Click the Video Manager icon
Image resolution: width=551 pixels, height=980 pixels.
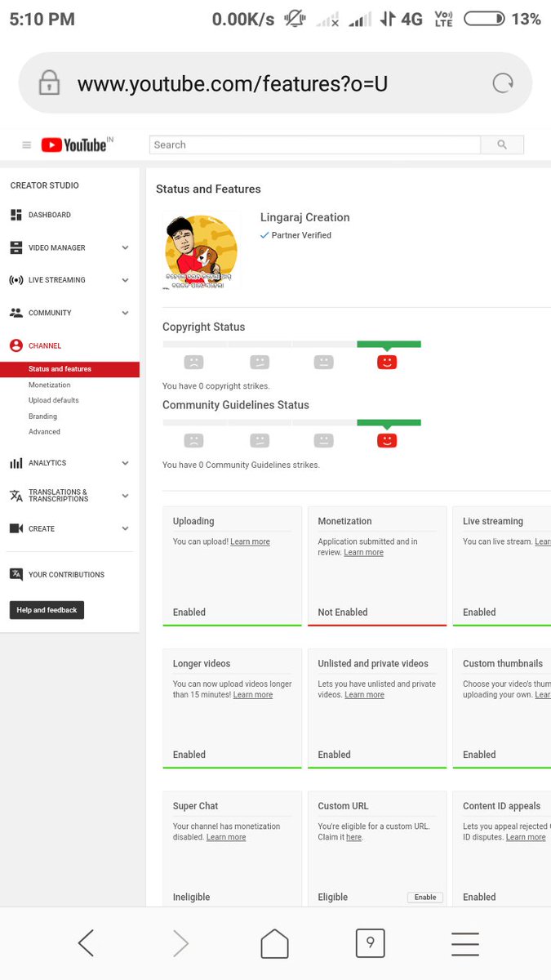(x=16, y=247)
